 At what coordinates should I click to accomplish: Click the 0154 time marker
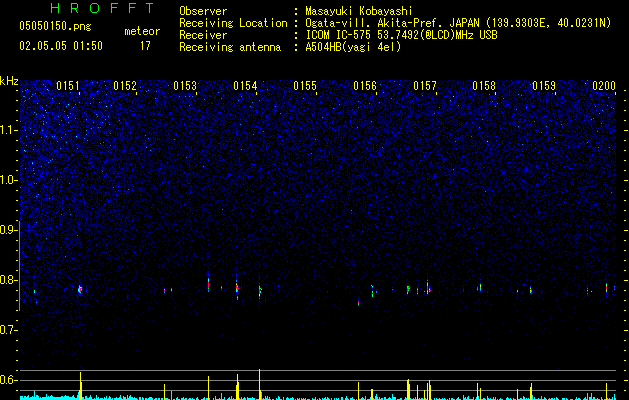pyautogui.click(x=245, y=86)
